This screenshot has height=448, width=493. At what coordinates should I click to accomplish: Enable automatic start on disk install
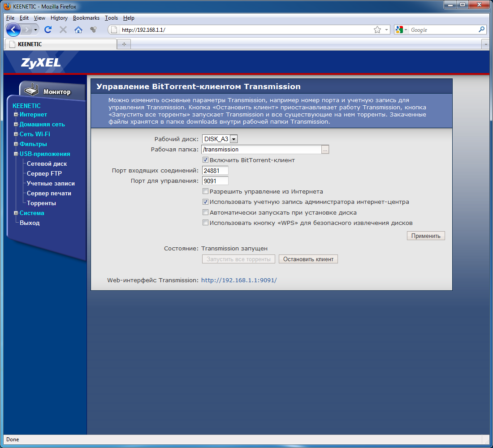(x=205, y=212)
